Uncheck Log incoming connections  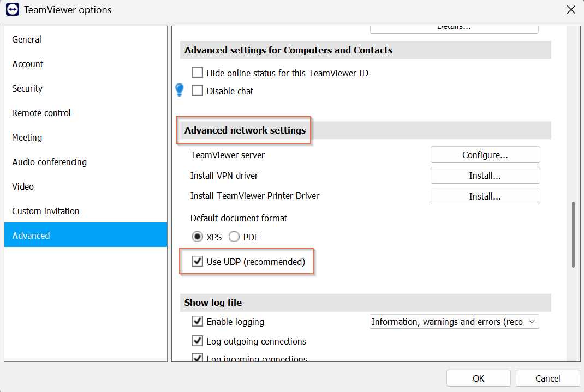(198, 358)
